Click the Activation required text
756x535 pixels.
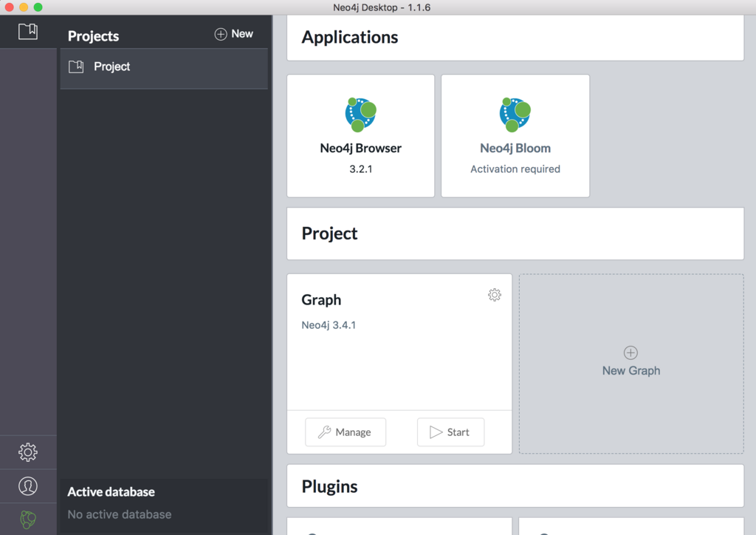[515, 168]
